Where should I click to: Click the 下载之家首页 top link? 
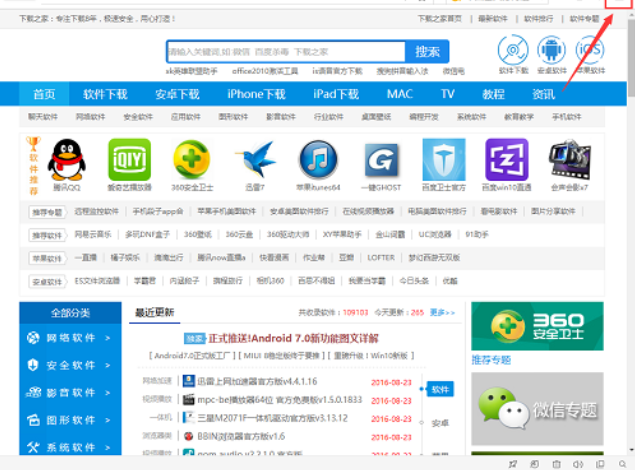[440, 19]
